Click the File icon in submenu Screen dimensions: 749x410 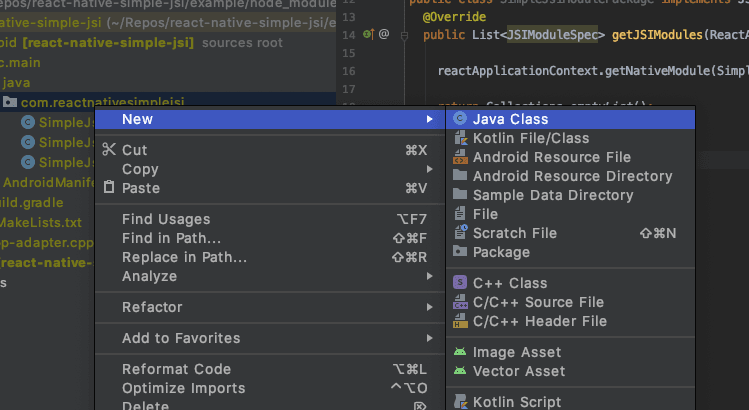[x=460, y=214]
